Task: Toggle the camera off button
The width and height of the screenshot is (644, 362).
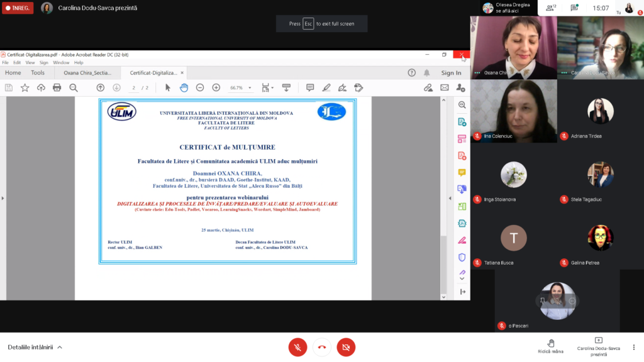Action: (346, 347)
